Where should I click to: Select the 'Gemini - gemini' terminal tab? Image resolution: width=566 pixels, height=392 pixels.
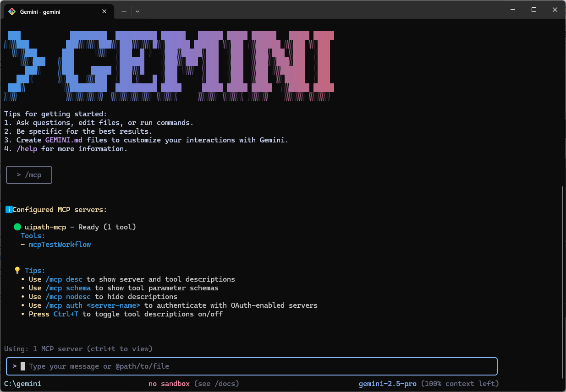(x=59, y=11)
